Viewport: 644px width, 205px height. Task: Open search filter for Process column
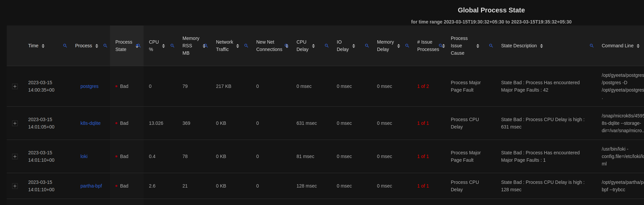click(x=105, y=46)
